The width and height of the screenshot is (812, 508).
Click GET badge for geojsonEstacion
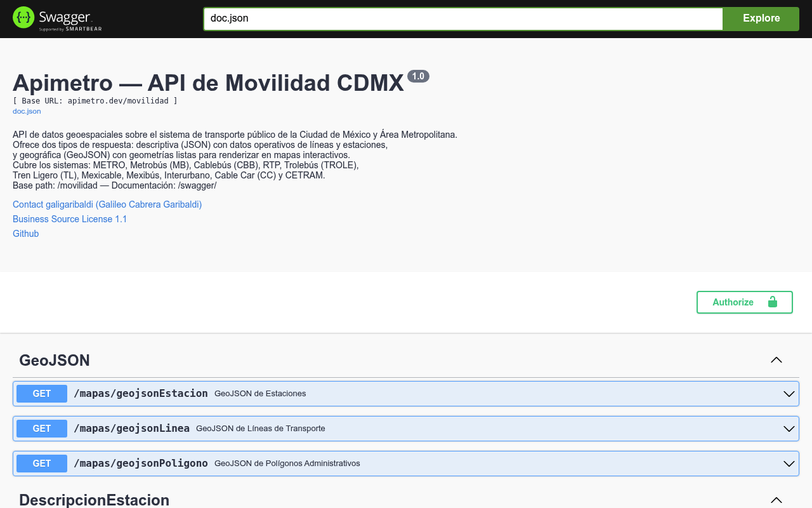[42, 394]
